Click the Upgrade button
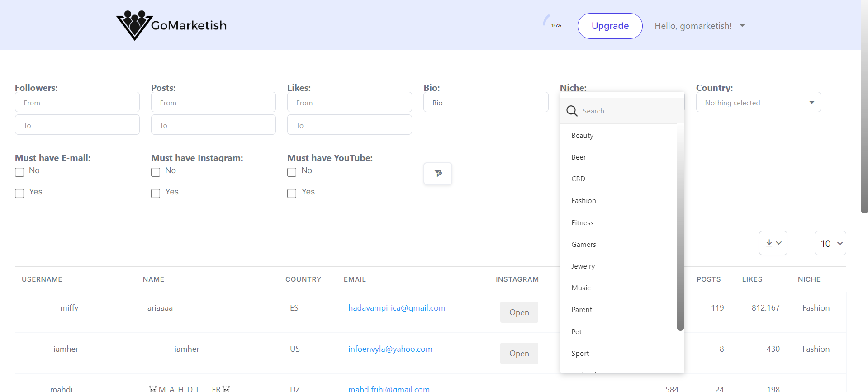 (x=610, y=26)
